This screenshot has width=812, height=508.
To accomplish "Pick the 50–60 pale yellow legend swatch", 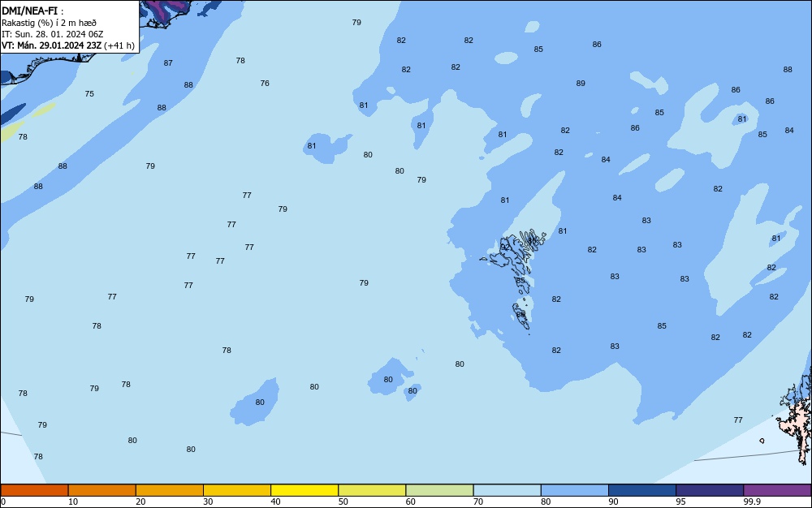I will pos(372,490).
